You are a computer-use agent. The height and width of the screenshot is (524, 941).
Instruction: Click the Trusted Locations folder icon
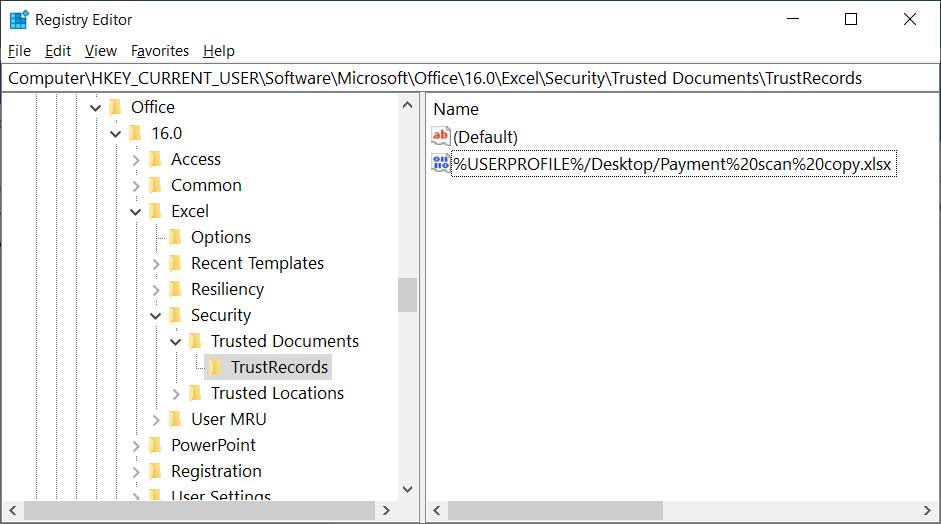(x=195, y=393)
